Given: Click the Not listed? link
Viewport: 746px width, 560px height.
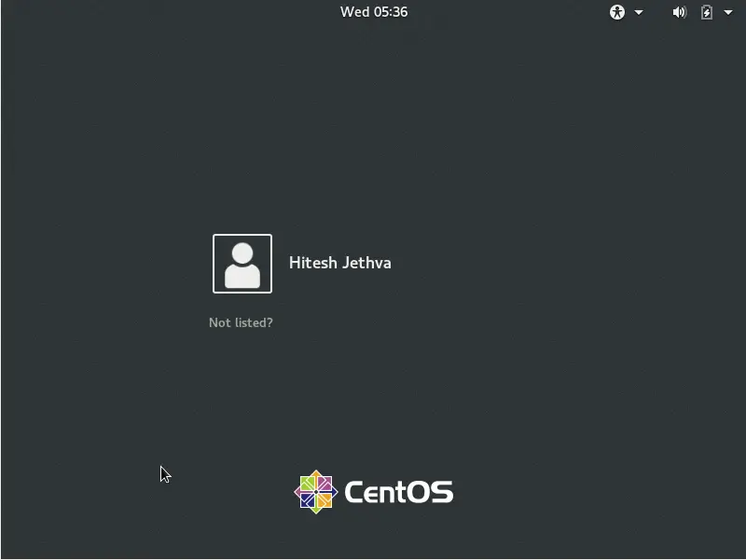Looking at the screenshot, I should tap(242, 322).
